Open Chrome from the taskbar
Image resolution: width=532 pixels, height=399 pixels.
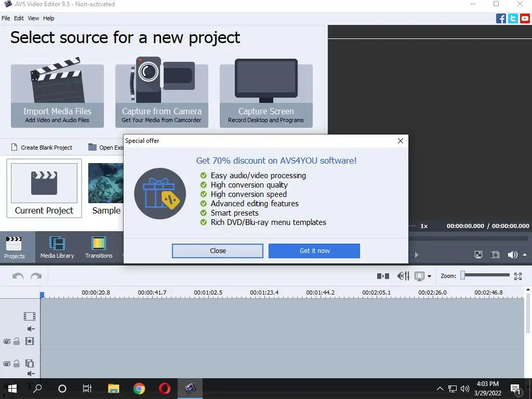(139, 389)
